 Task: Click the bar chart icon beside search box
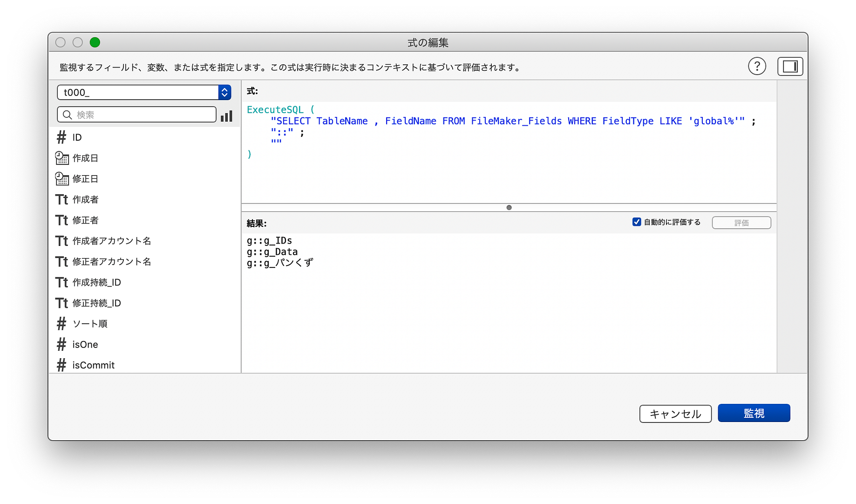[226, 116]
